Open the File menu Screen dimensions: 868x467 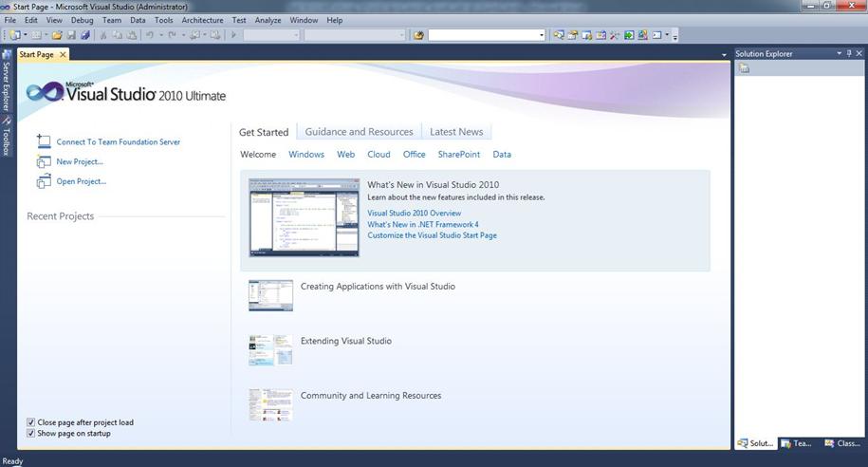10,20
